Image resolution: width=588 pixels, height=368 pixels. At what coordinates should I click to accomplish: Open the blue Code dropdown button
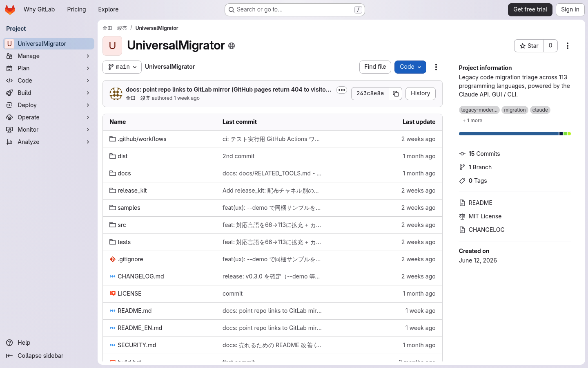tap(410, 67)
